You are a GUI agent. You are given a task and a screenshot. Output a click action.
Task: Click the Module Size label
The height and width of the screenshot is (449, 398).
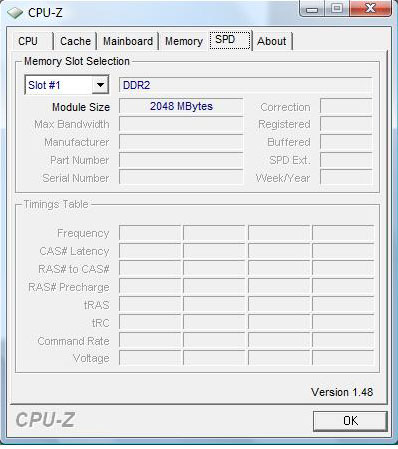tap(81, 107)
